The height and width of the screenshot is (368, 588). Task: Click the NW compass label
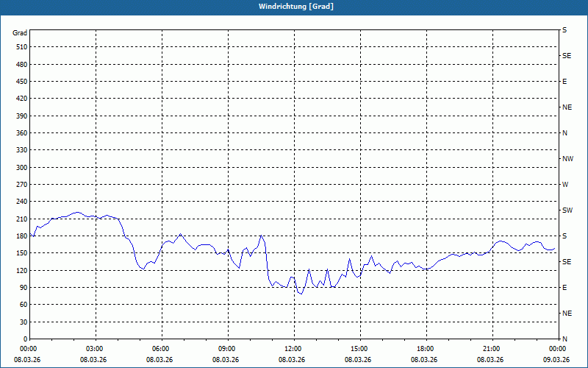pyautogui.click(x=567, y=159)
